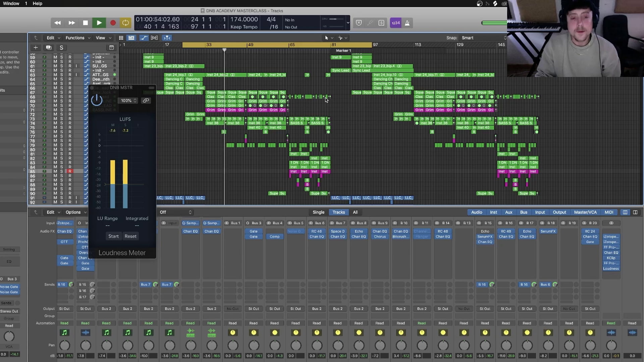Click the narrow channel strips icon
The width and height of the screenshot is (644, 362).
625,212
